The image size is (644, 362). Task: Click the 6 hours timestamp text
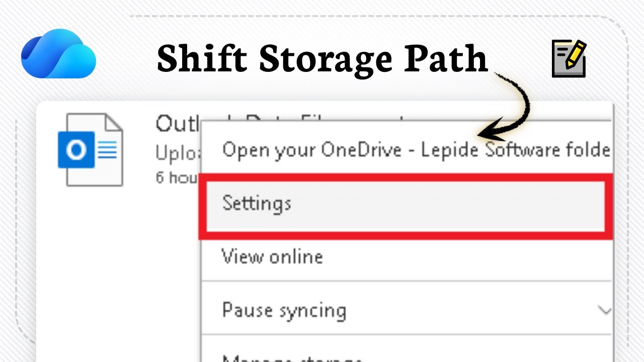[176, 177]
